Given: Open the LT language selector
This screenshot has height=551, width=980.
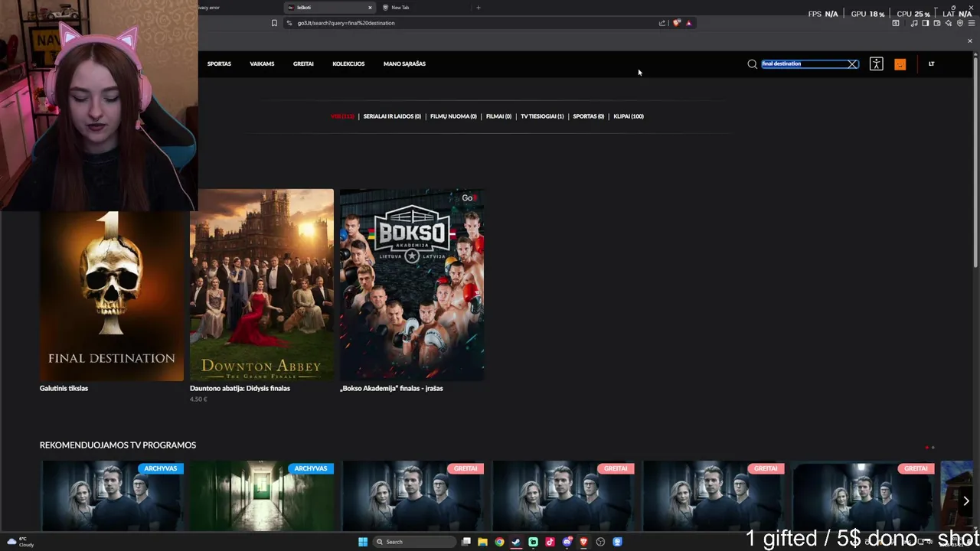Looking at the screenshot, I should [x=931, y=64].
